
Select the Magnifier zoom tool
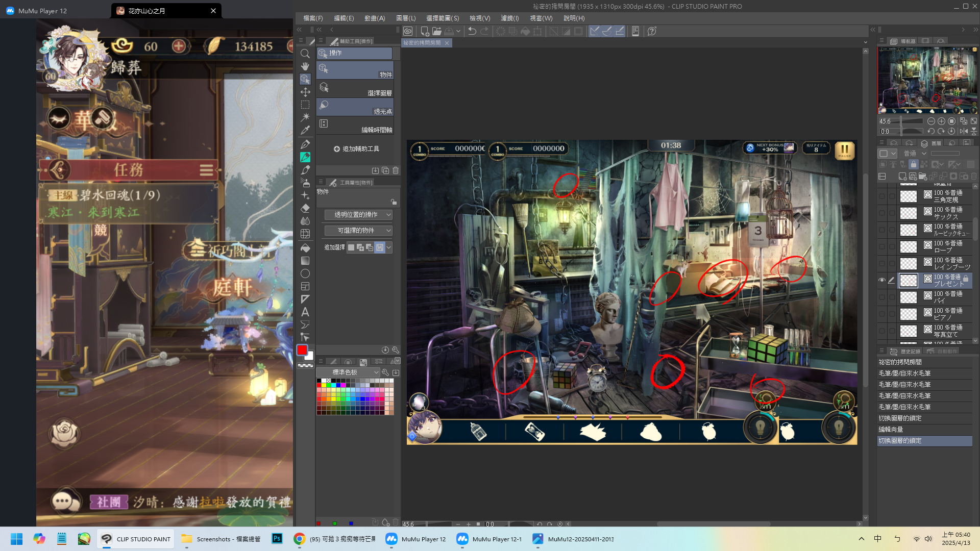[x=305, y=54]
